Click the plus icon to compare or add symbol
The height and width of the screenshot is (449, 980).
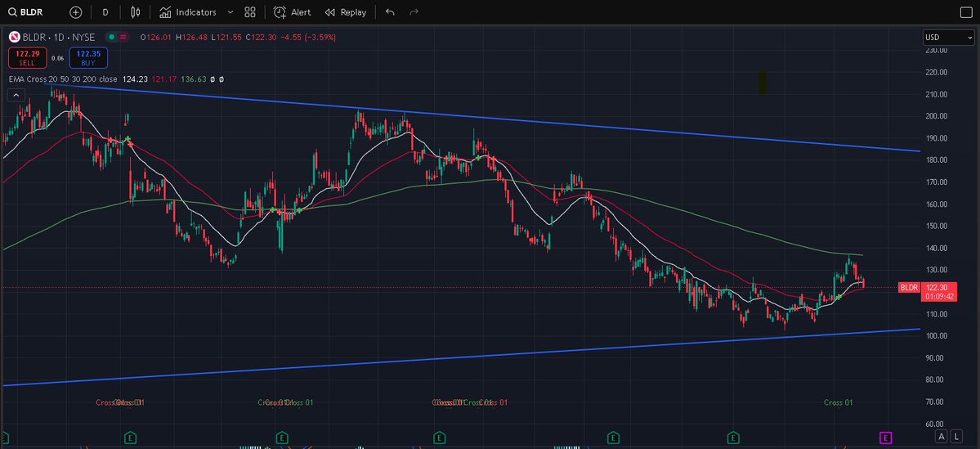click(76, 12)
